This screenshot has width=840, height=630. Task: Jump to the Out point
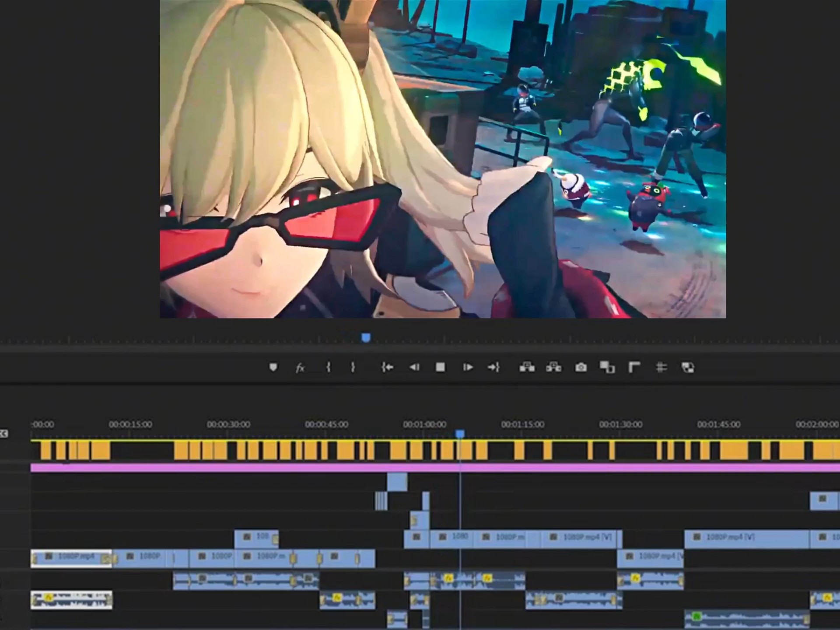click(493, 367)
